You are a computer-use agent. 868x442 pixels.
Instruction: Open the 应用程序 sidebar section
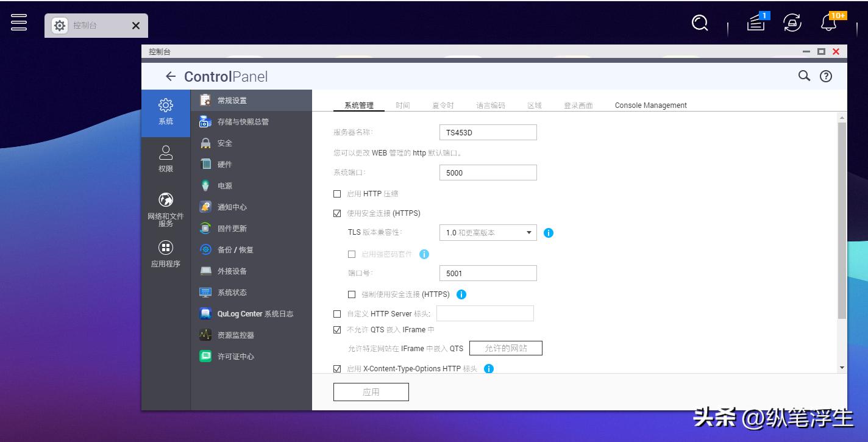[x=165, y=254]
